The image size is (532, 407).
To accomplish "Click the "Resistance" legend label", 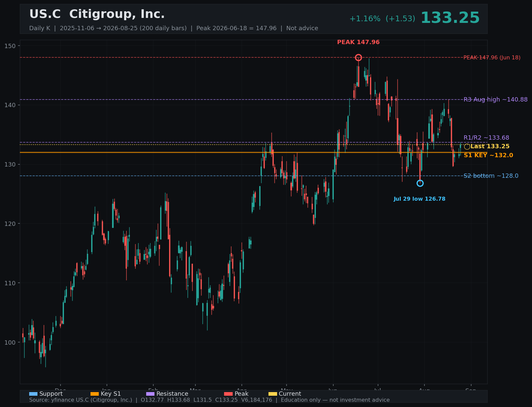I will click(x=172, y=394).
